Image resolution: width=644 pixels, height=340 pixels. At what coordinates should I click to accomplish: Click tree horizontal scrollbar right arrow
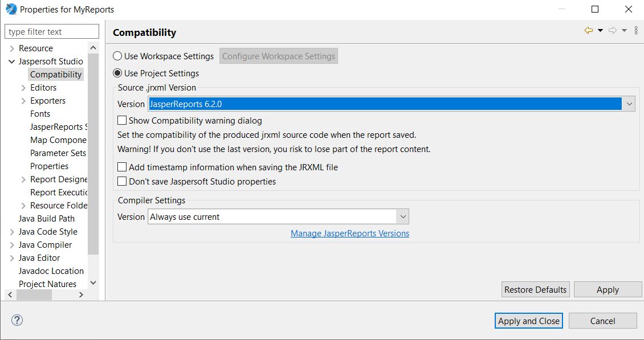click(x=81, y=294)
